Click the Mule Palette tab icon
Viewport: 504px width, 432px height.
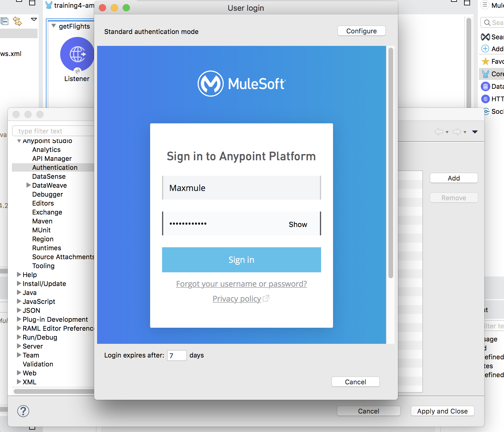(x=485, y=5)
